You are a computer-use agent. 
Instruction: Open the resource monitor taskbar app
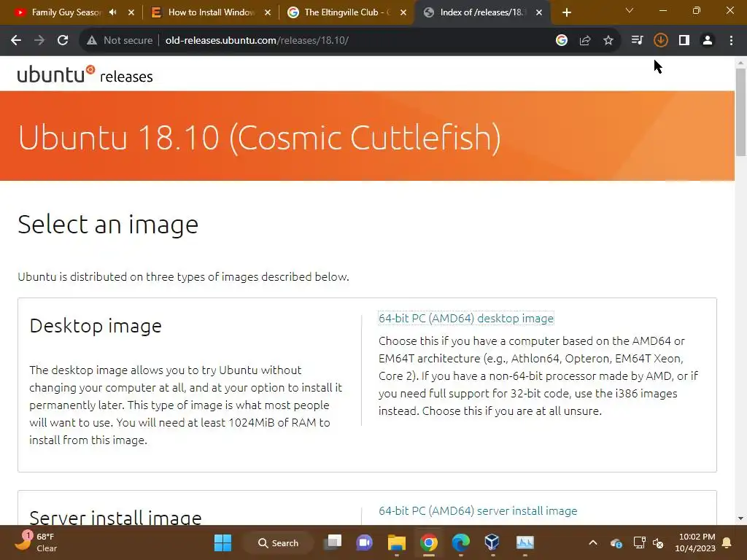click(x=525, y=542)
